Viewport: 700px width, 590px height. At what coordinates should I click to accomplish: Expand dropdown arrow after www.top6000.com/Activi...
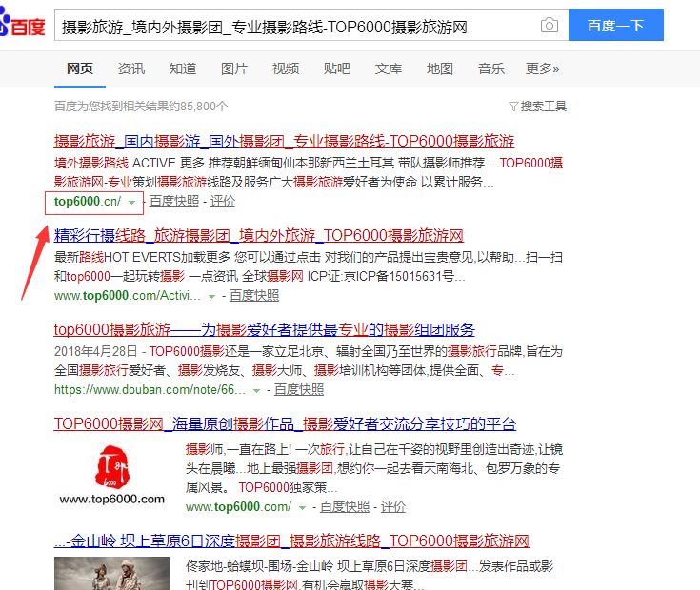tap(211, 296)
